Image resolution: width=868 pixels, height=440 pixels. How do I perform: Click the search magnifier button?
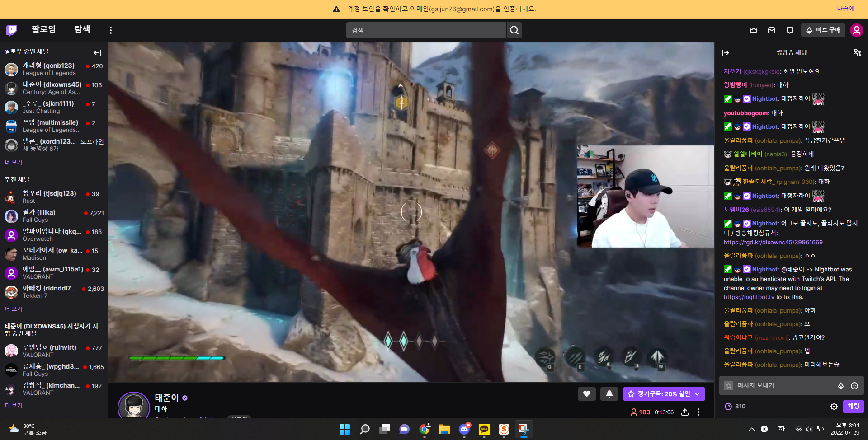click(x=514, y=30)
